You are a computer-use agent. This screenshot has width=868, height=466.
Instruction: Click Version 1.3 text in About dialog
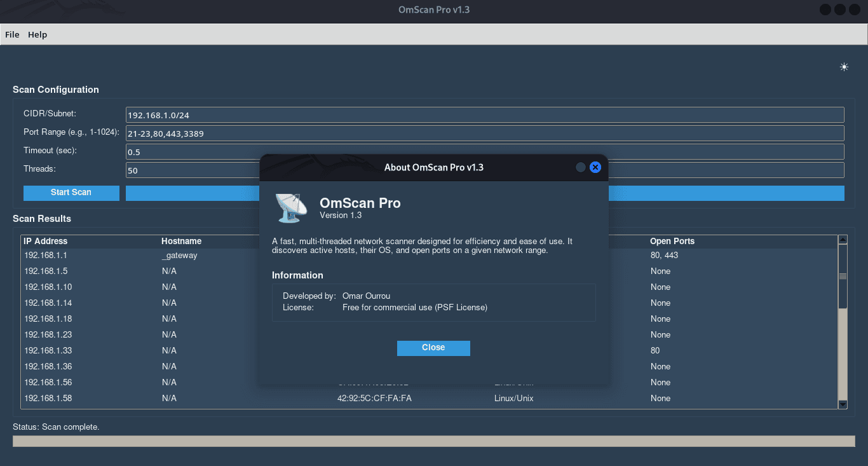[341, 216]
